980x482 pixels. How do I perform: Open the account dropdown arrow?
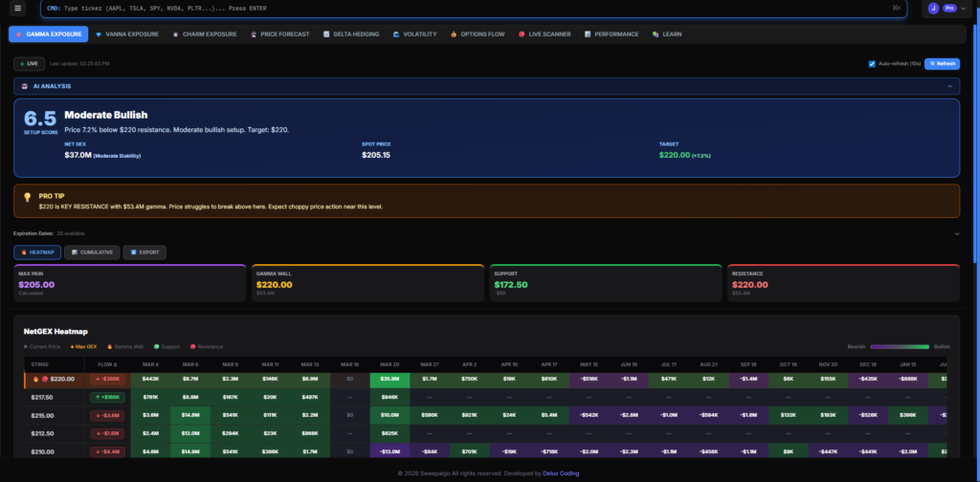(x=962, y=8)
